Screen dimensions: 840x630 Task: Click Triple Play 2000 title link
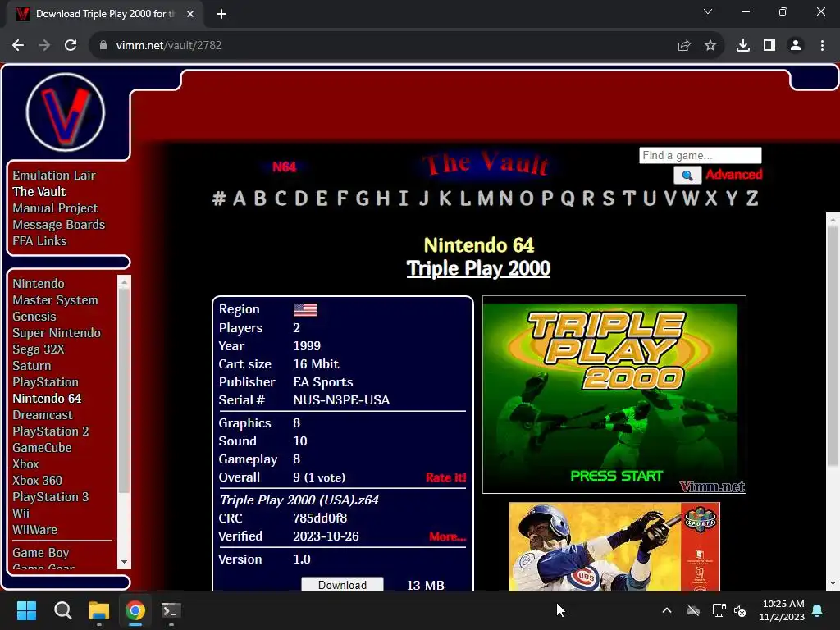(x=478, y=268)
